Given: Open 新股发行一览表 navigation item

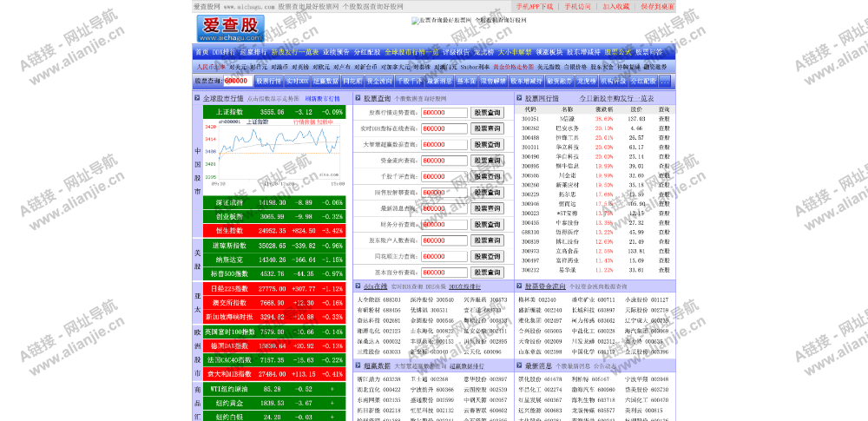Looking at the screenshot, I should coord(294,52).
